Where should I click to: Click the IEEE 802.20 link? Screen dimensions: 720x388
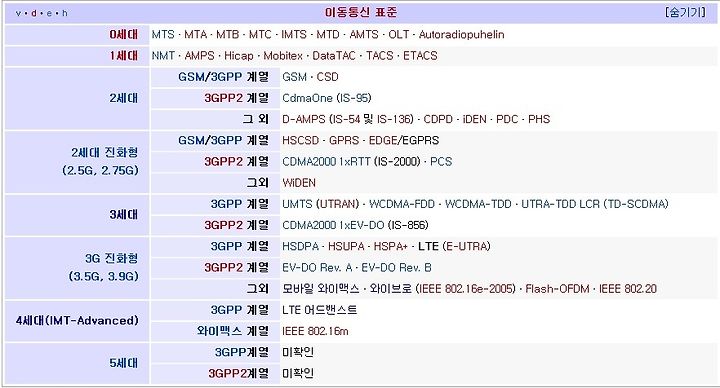[628, 289]
